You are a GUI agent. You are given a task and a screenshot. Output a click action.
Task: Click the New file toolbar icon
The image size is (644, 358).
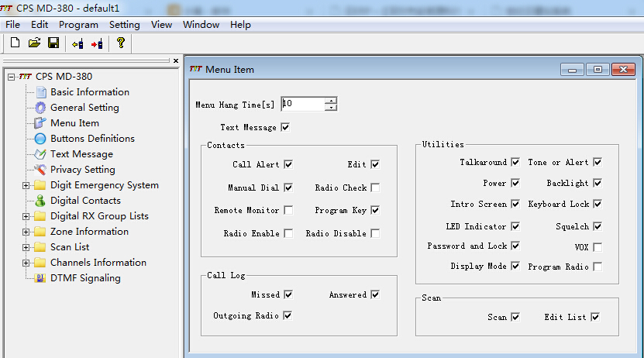pos(15,43)
